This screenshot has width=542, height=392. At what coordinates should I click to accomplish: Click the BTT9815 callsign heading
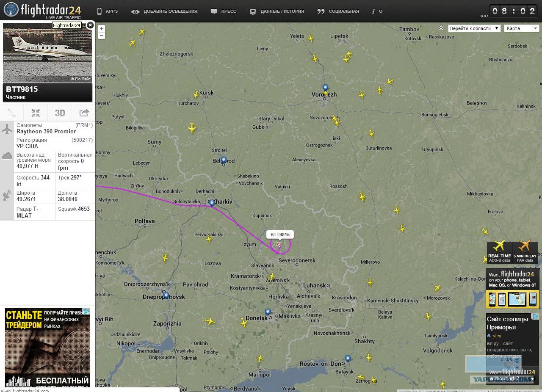click(x=22, y=89)
